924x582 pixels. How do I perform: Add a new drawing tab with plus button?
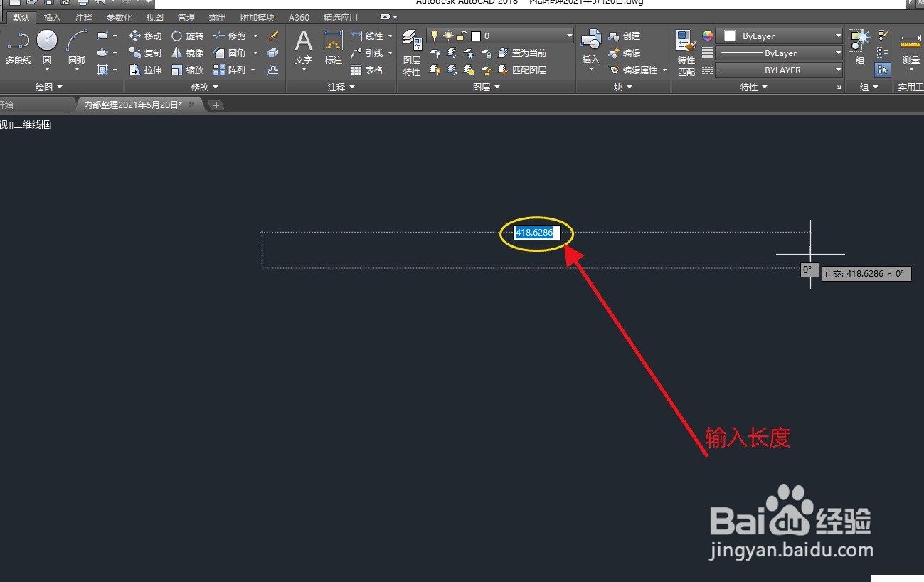pos(216,105)
